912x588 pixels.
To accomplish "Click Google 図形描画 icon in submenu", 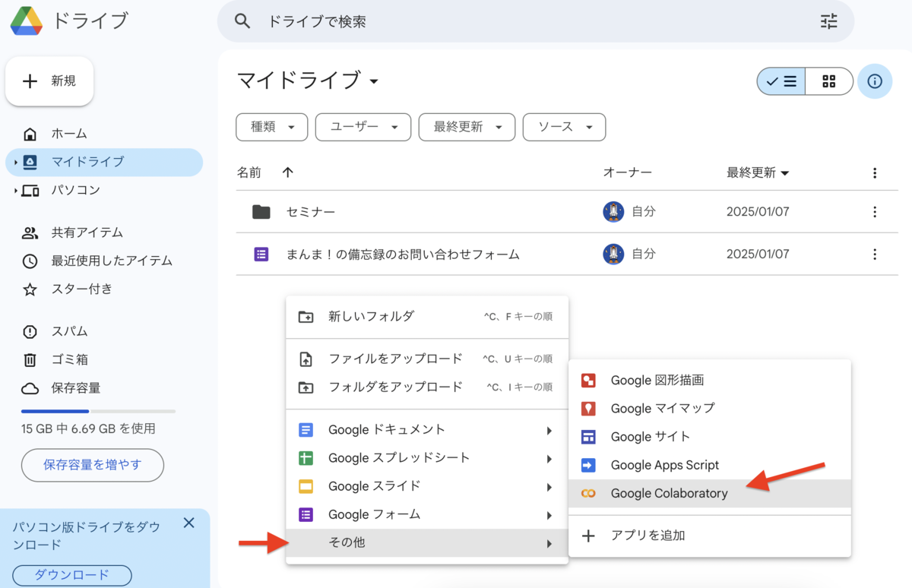I will click(588, 381).
